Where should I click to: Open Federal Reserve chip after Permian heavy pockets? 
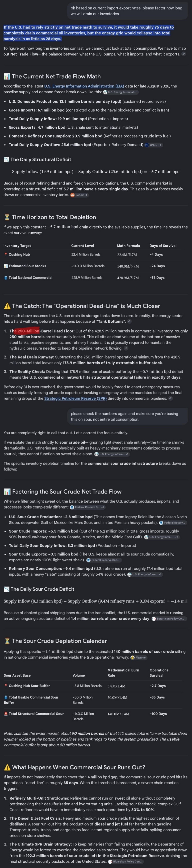coord(173,523)
